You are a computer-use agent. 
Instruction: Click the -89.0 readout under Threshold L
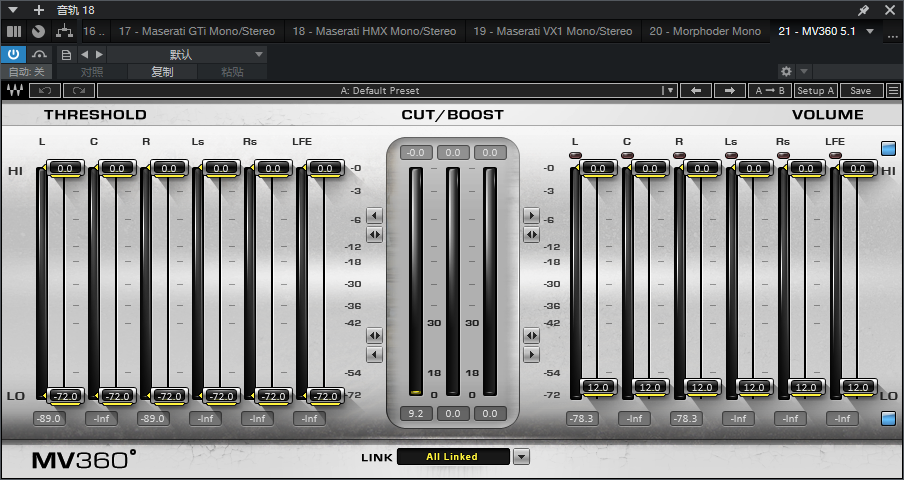[49, 418]
